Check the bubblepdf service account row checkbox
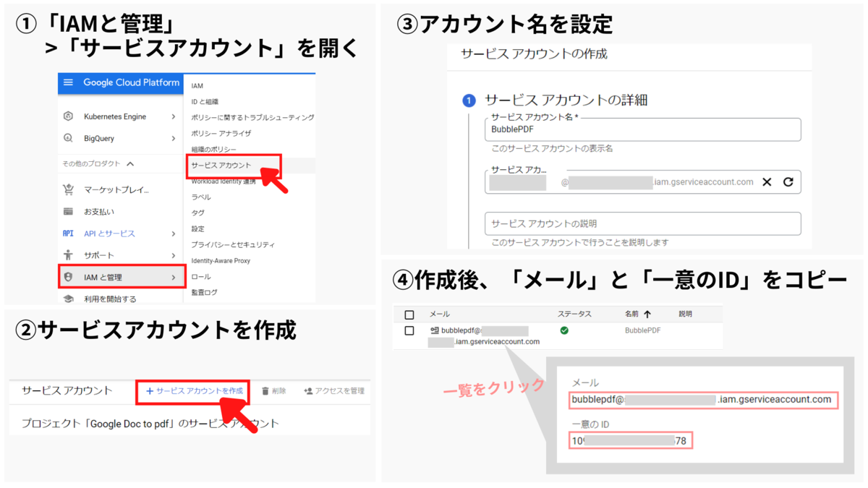The image size is (868, 488). coord(409,330)
